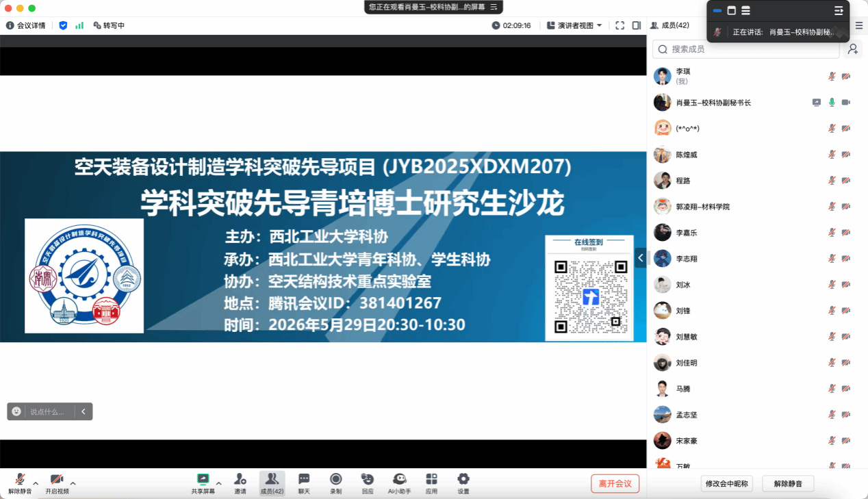Click the 共享屏幕 share screen icon
The height and width of the screenshot is (499, 868).
[x=203, y=479]
